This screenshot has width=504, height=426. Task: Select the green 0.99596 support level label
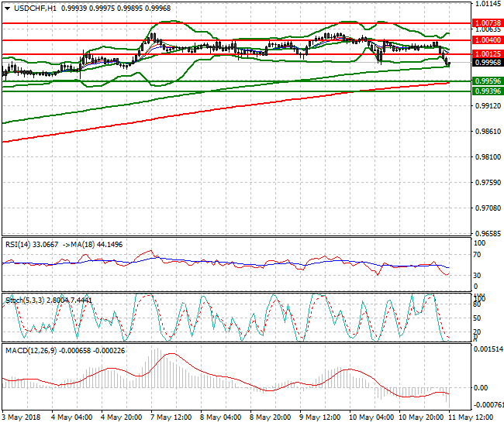pos(488,81)
